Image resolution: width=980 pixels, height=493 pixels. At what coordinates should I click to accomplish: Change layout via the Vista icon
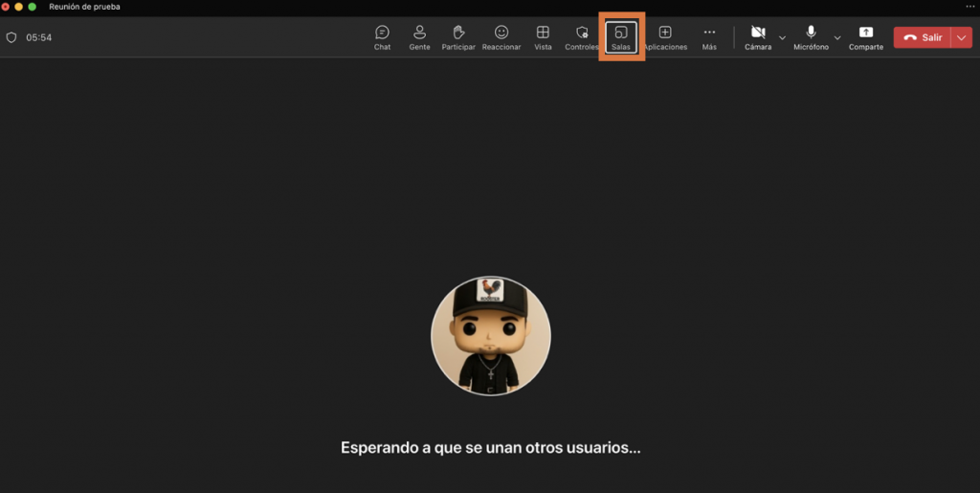coord(543,37)
